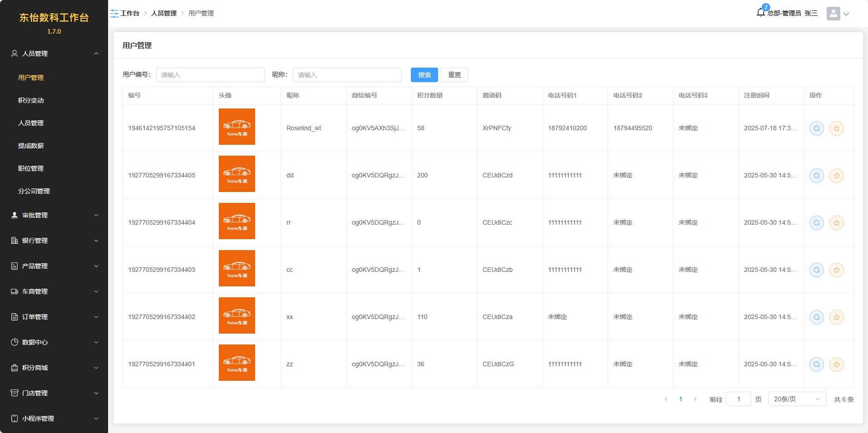868x433 pixels.
Task: Expand the 订单管理 sidebar menu
Action: [x=54, y=317]
